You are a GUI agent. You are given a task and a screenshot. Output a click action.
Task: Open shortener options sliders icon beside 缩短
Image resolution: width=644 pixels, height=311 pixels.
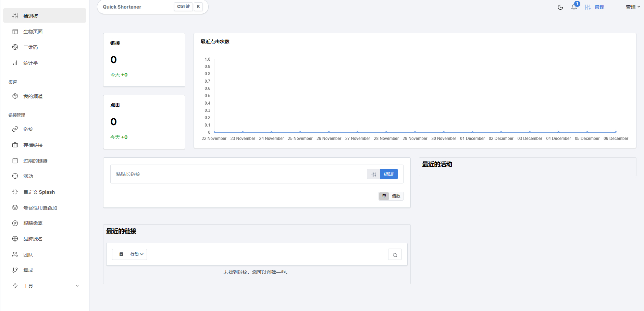(x=373, y=174)
